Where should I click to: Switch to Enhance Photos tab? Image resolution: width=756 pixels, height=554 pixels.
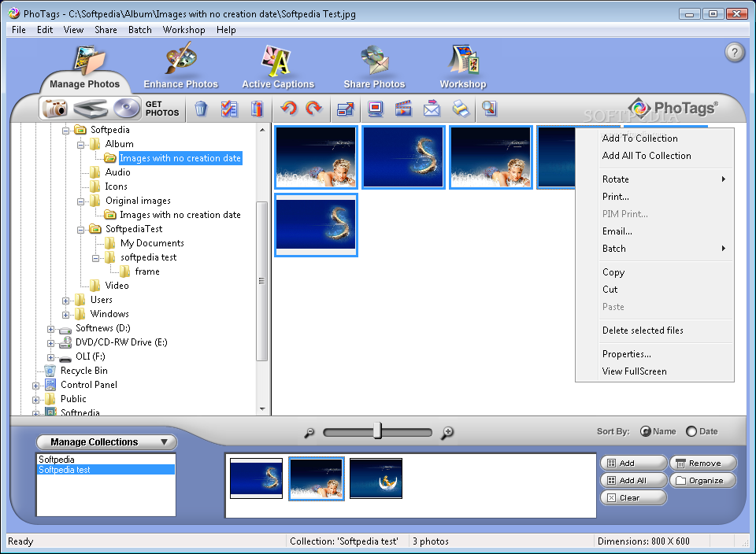pyautogui.click(x=181, y=68)
